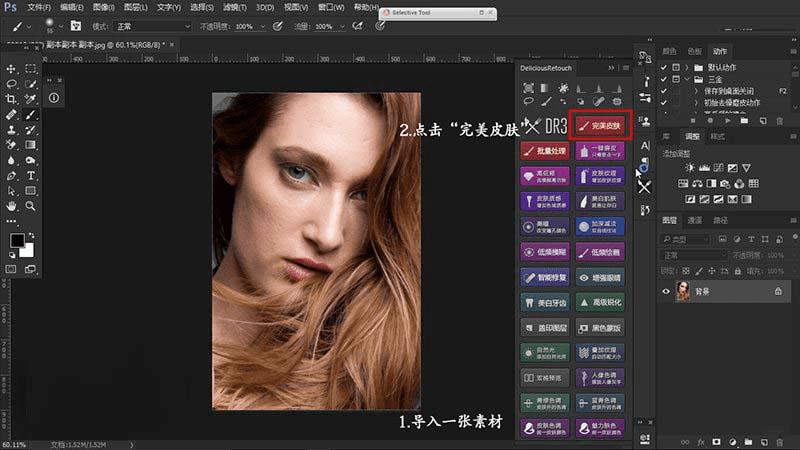Hide the 背景 layer with eye icon

[x=667, y=291]
